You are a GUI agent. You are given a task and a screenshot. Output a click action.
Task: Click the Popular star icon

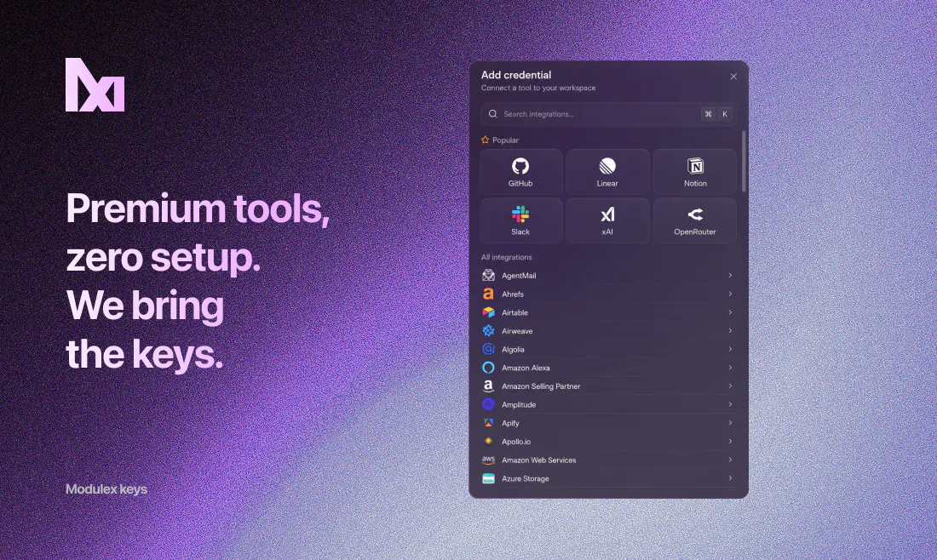(x=486, y=140)
